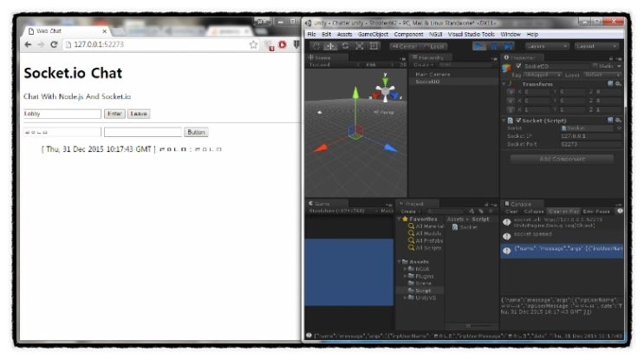Select the Rotate tool in Unity toolbar
This screenshot has height=360, width=644.
pos(345,46)
